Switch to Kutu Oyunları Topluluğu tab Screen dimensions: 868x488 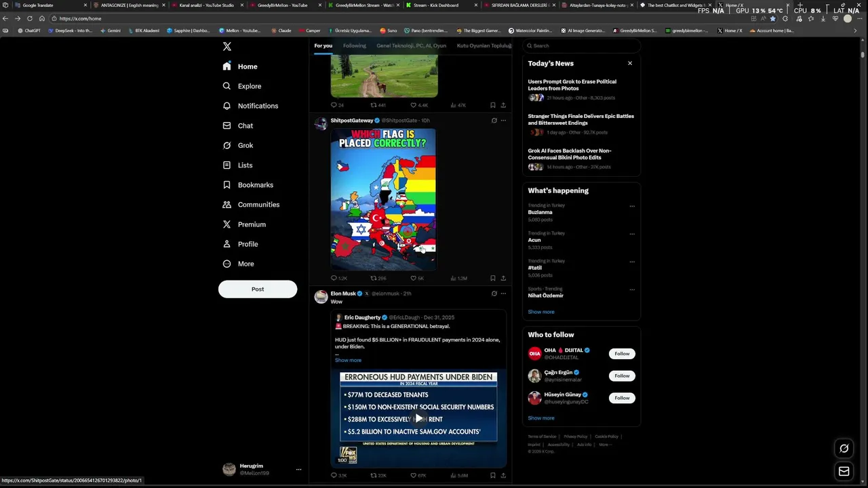click(x=484, y=45)
